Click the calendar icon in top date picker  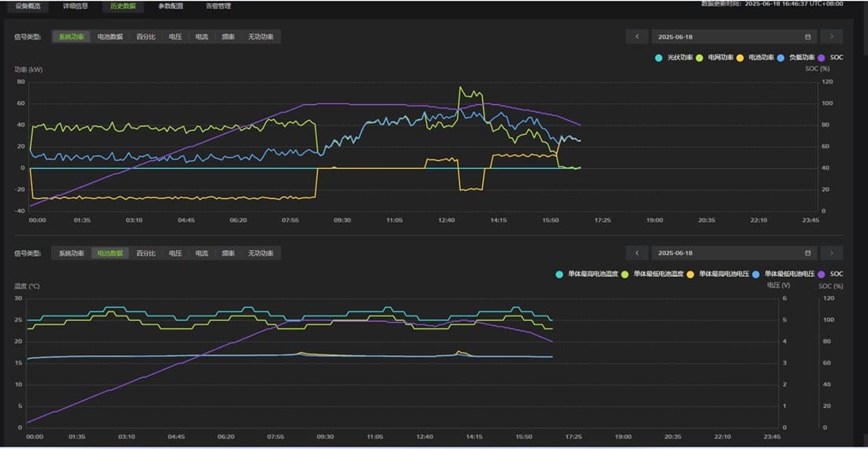point(807,37)
